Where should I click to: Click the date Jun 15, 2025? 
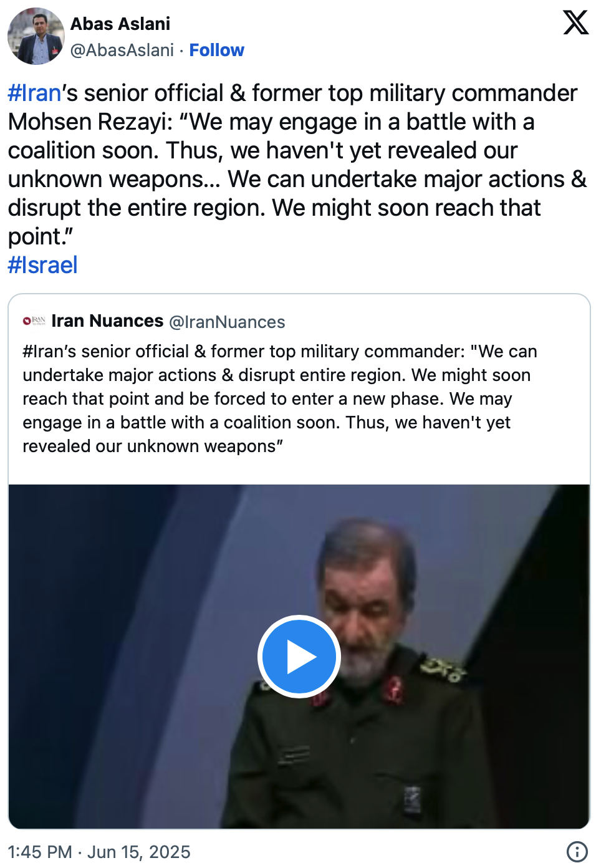[139, 852]
